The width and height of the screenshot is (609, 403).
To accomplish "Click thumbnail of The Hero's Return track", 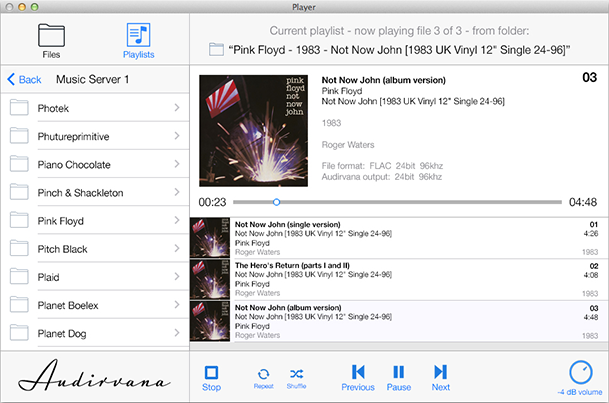I will tap(210, 279).
